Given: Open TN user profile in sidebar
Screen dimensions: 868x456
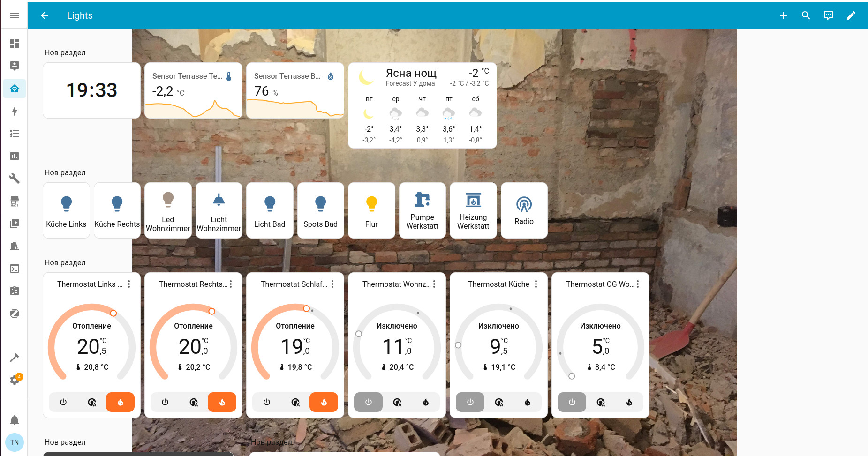Looking at the screenshot, I should pos(15,442).
